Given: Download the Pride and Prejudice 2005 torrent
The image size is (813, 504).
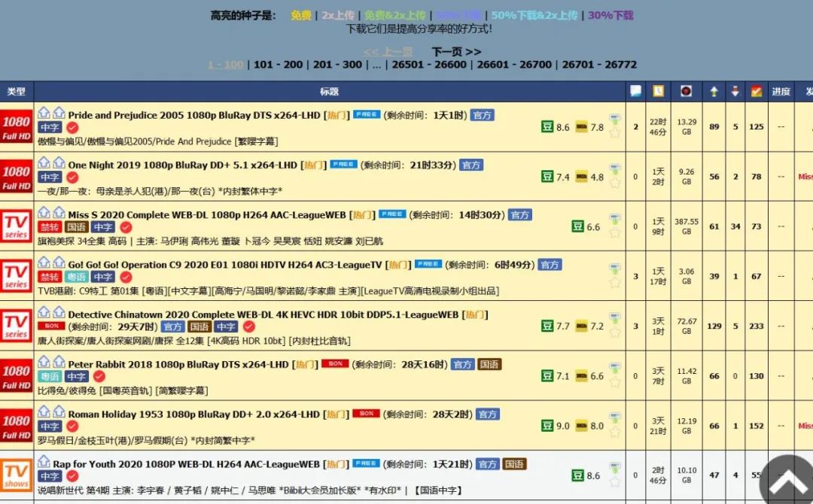Looking at the screenshot, I should 615,120.
